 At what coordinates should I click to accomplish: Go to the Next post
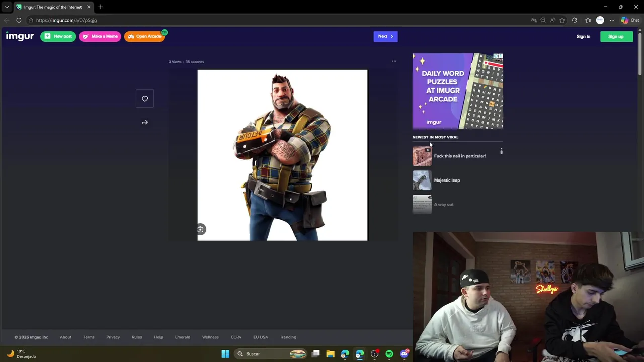(x=385, y=36)
